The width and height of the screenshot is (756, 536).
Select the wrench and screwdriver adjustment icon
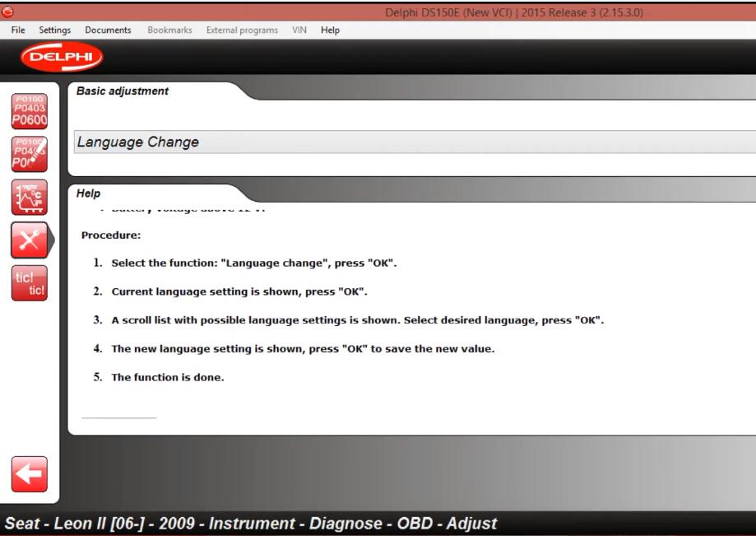coord(30,240)
